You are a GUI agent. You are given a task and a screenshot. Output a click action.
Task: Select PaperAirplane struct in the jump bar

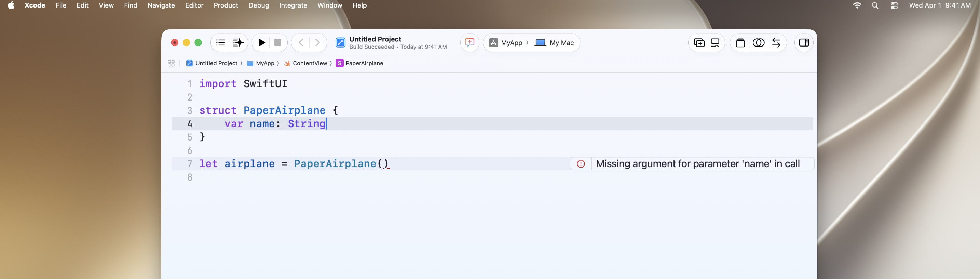359,63
